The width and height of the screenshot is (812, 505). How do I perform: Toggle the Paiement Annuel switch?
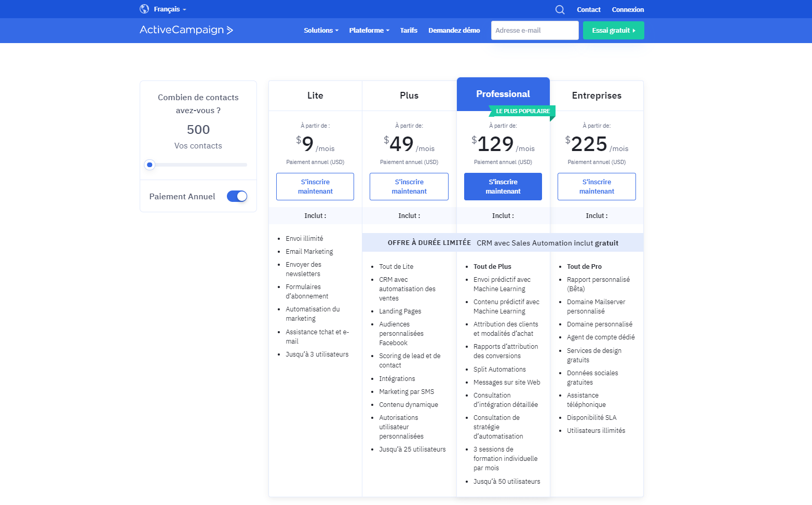tap(237, 196)
